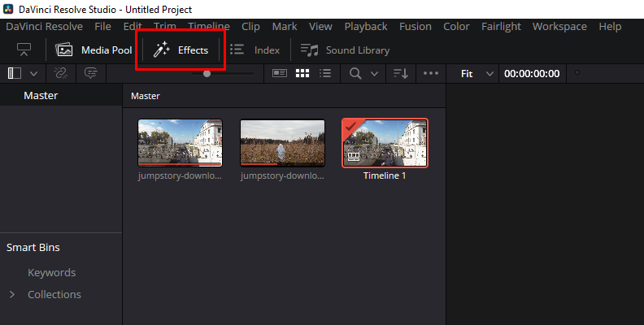Viewport: 644px width, 325px height.
Task: Select the first jumpstory city clip thumbnail
Action: pyautogui.click(x=180, y=143)
